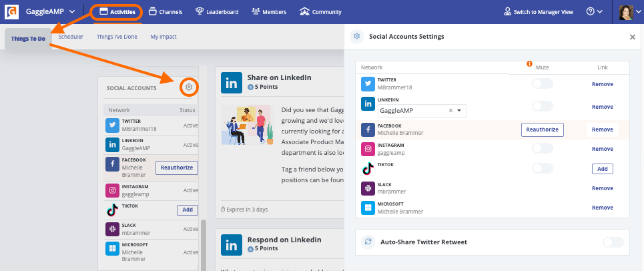This screenshot has height=271, width=644.
Task: Click Instagram icon in Social Accounts sidebar
Action: point(112,190)
